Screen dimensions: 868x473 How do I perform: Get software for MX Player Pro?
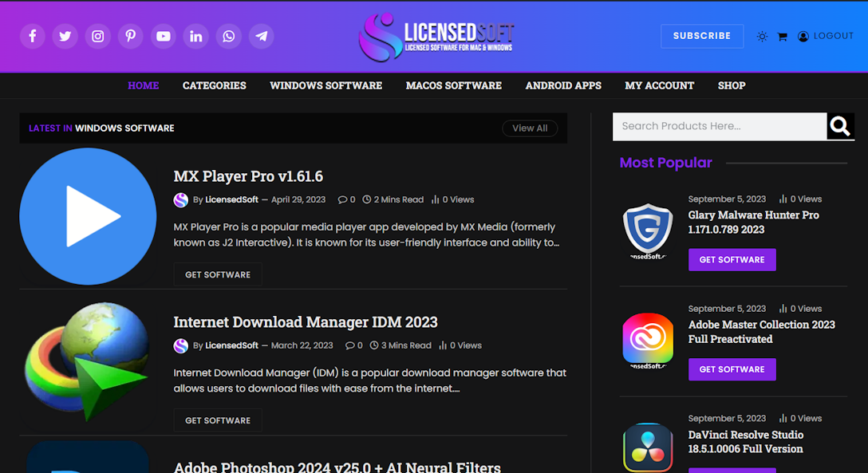[218, 274]
